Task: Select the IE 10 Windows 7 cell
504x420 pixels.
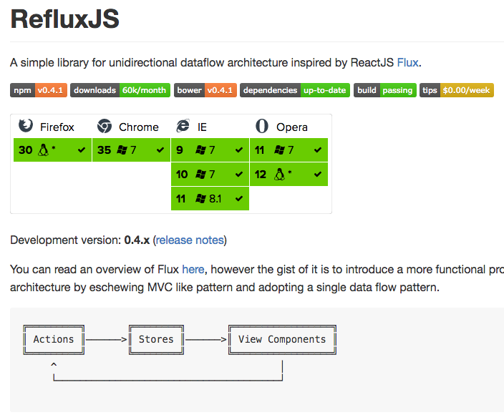Action: (x=210, y=174)
